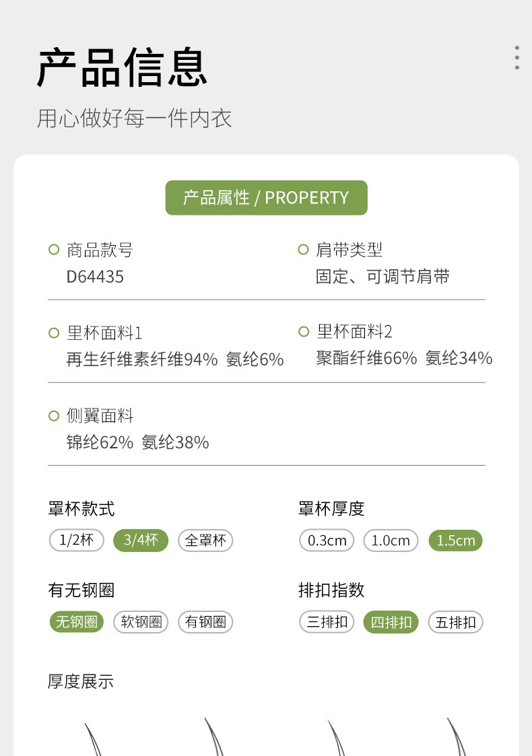Click the green bullet beside 商品款号

pos(54,250)
